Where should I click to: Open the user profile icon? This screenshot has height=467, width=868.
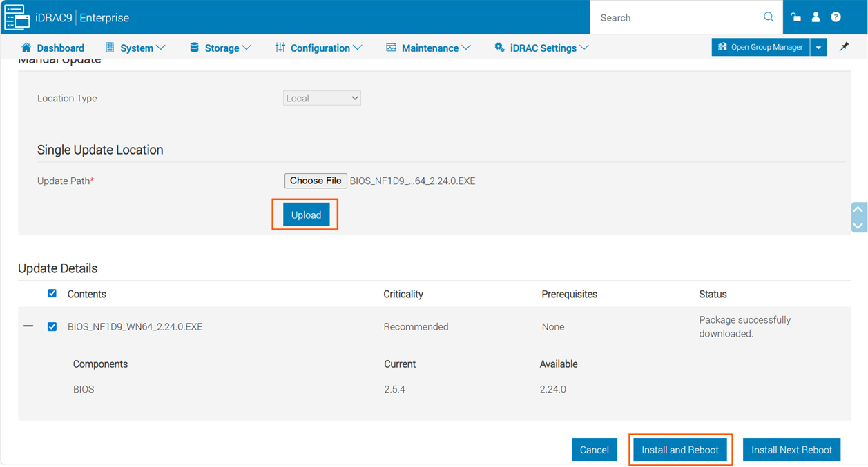pos(816,17)
